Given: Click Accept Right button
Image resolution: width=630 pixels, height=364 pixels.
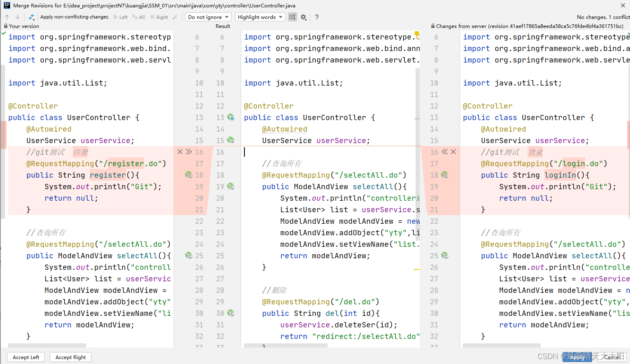Looking at the screenshot, I should pos(70,357).
